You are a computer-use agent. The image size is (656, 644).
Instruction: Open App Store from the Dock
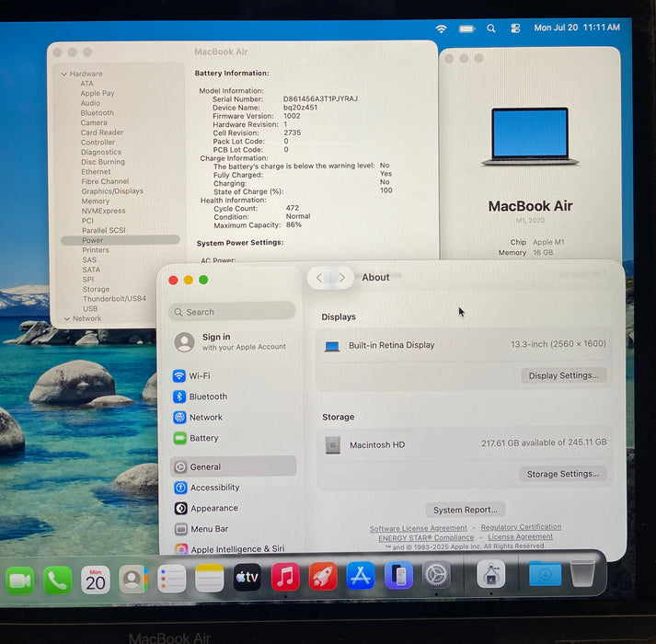pos(361,576)
